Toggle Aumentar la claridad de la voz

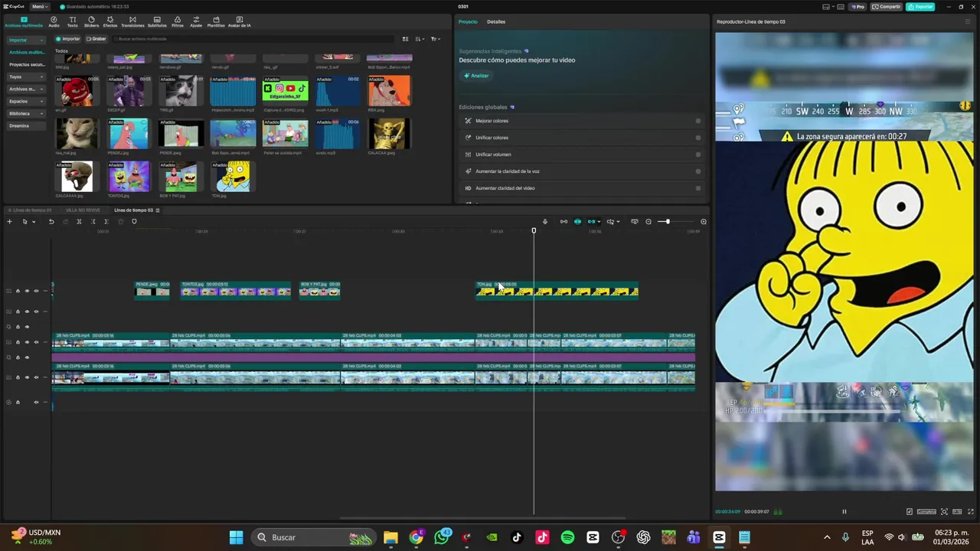[697, 171]
